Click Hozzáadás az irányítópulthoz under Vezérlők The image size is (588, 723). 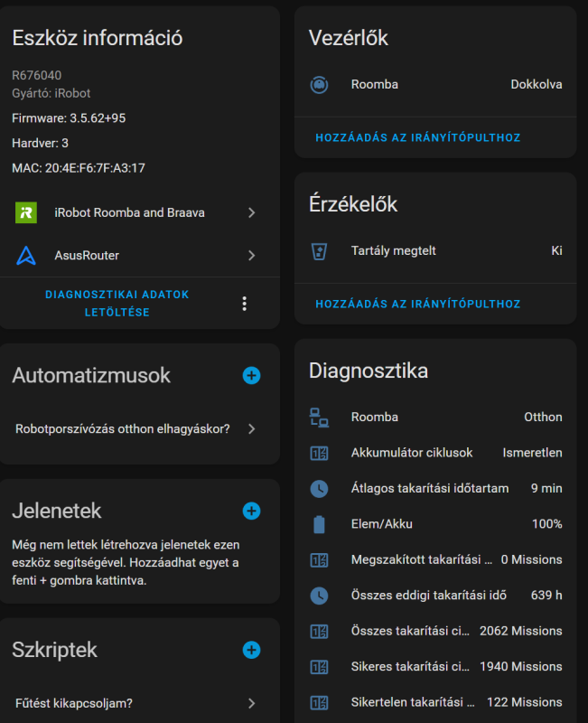pos(417,138)
